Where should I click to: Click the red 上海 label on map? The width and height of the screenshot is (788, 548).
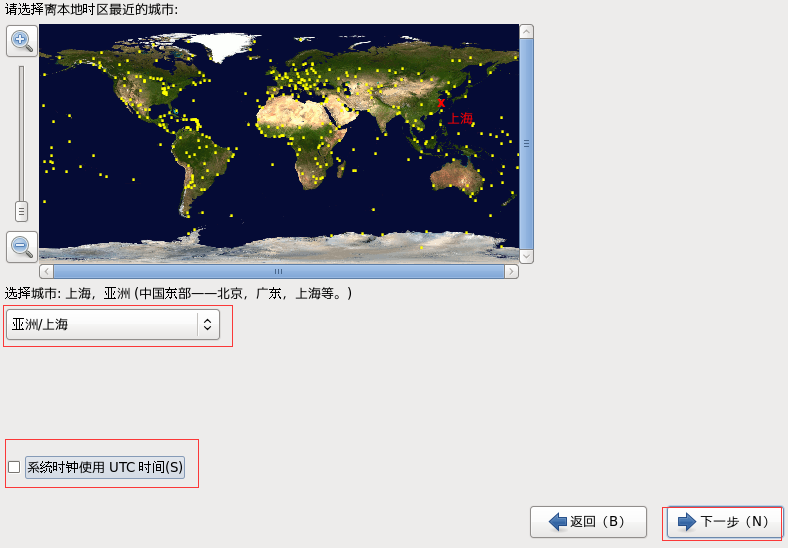click(x=460, y=119)
